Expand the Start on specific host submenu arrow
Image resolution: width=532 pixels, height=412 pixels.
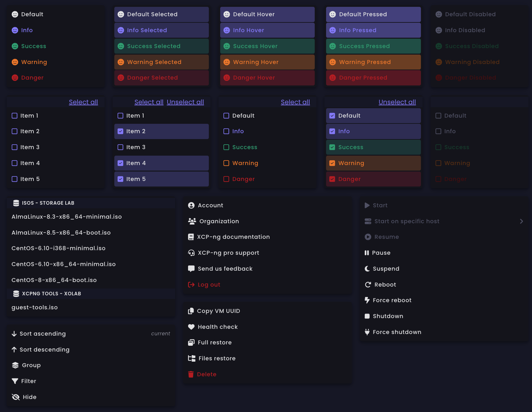[521, 221]
